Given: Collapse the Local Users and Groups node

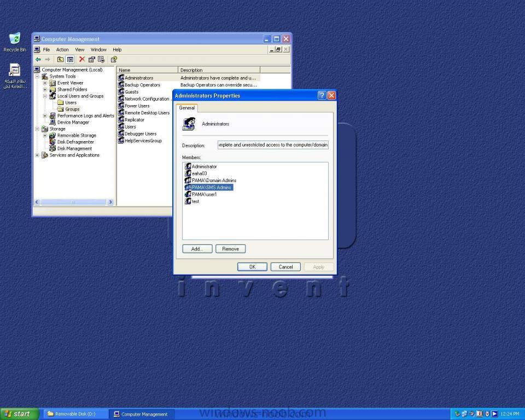Looking at the screenshot, I should (45, 96).
